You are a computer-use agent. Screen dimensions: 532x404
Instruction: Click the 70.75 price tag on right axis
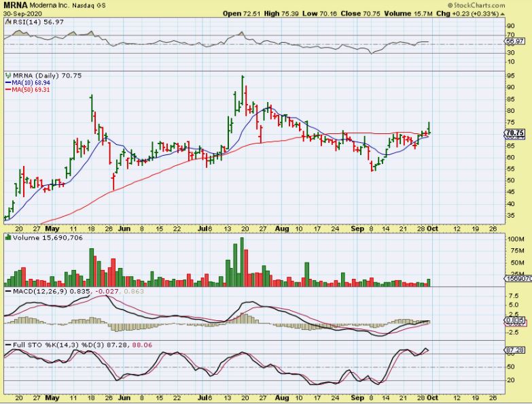(x=515, y=133)
